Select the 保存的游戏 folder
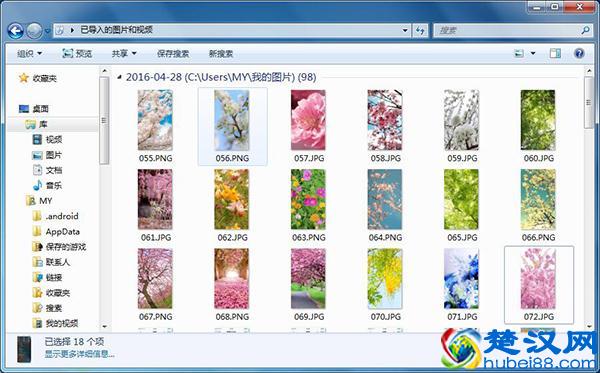 click(x=59, y=247)
